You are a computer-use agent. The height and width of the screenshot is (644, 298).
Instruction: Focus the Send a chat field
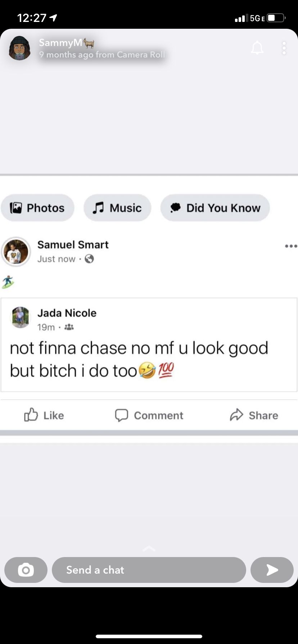(149, 570)
